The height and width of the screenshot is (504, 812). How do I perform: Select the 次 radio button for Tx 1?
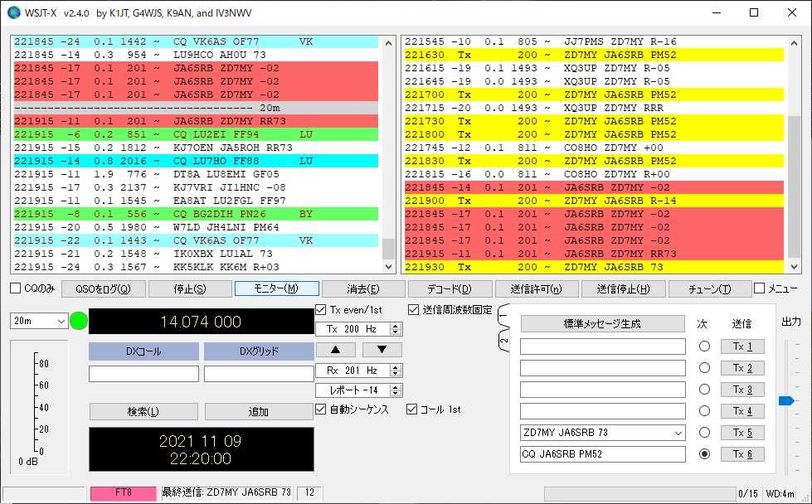pyautogui.click(x=704, y=346)
